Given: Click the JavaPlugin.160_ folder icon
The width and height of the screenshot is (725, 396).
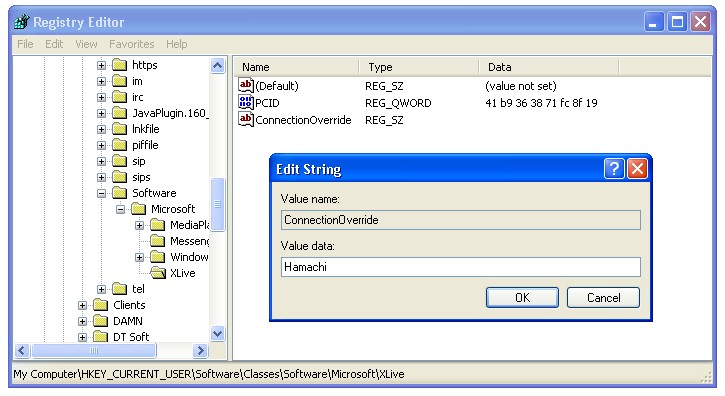Looking at the screenshot, I should pos(120,113).
